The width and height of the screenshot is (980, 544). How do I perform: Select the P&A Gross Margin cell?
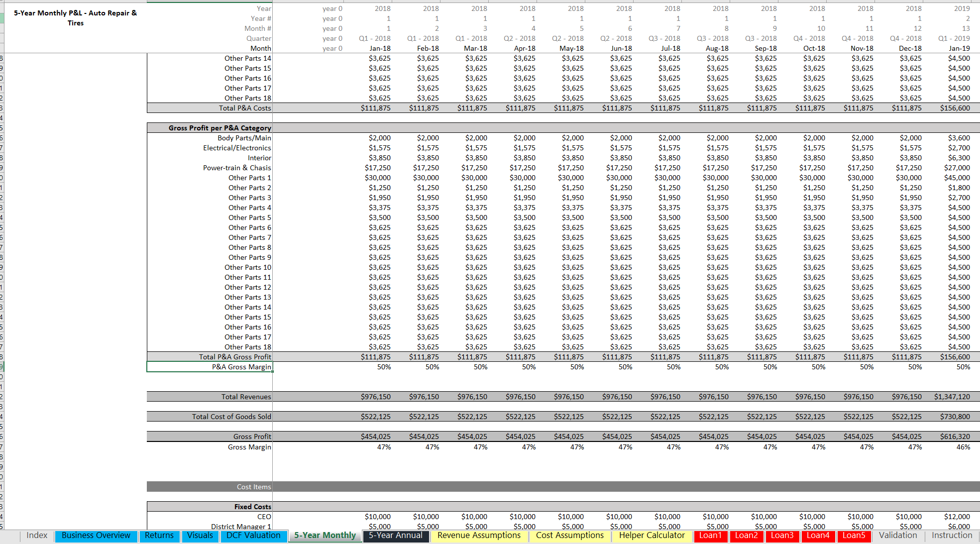tap(210, 367)
